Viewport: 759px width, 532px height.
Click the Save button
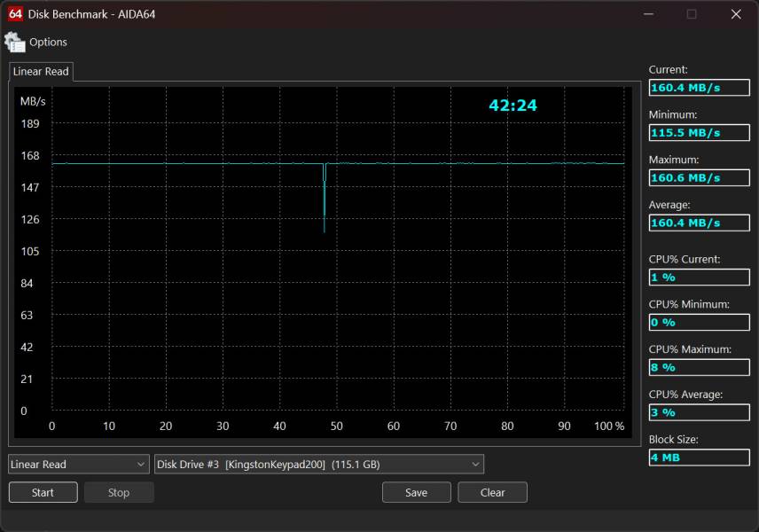coord(416,492)
